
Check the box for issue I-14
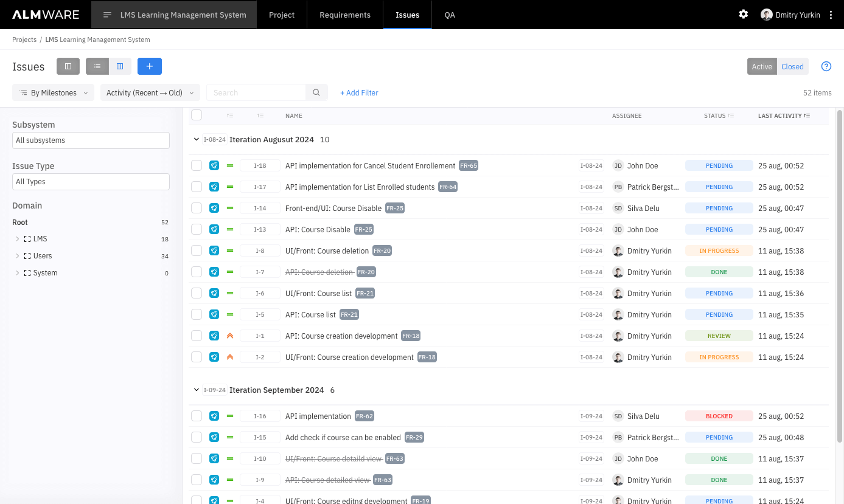[x=197, y=208]
